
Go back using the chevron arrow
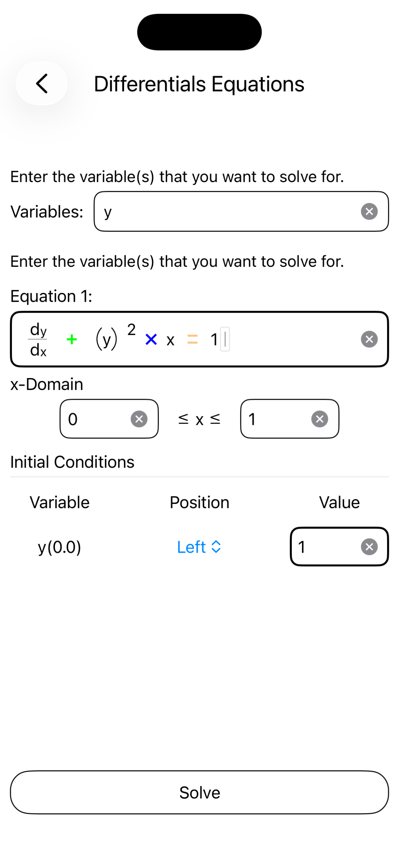click(41, 83)
